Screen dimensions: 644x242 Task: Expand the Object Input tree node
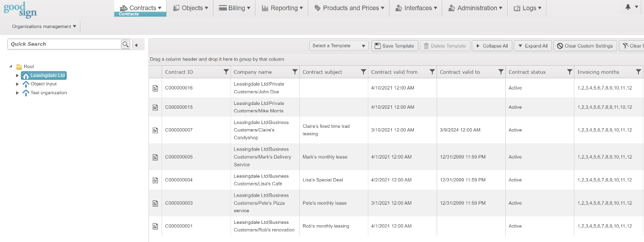click(18, 84)
